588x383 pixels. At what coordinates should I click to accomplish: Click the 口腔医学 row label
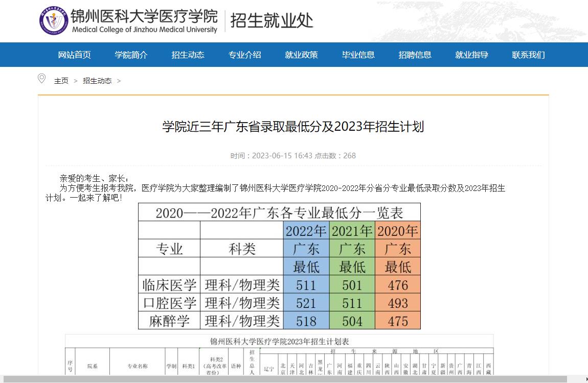(169, 303)
